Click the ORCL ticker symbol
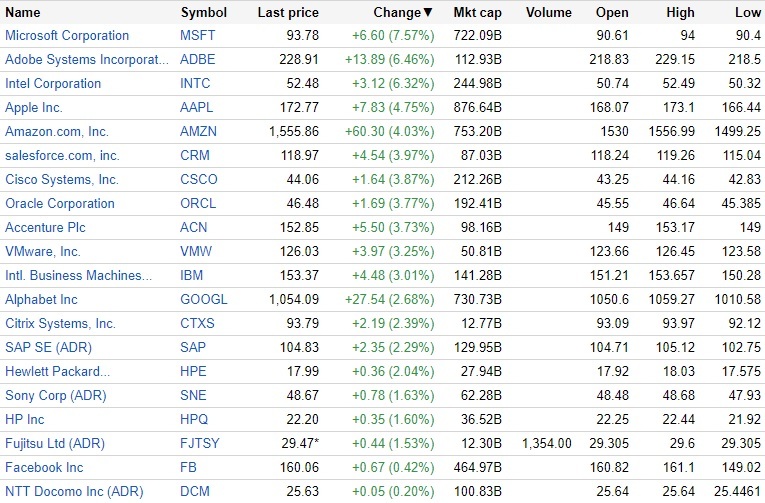765x503 pixels. point(197,204)
